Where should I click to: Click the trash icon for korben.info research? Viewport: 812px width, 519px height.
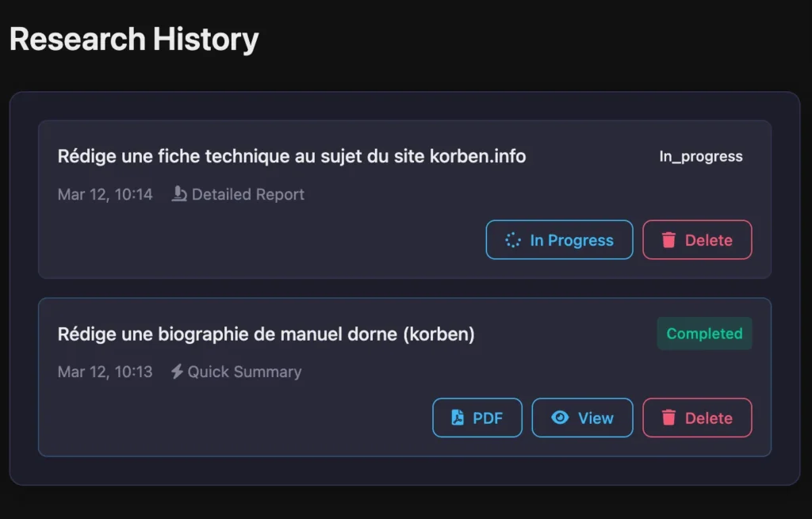pyautogui.click(x=668, y=240)
